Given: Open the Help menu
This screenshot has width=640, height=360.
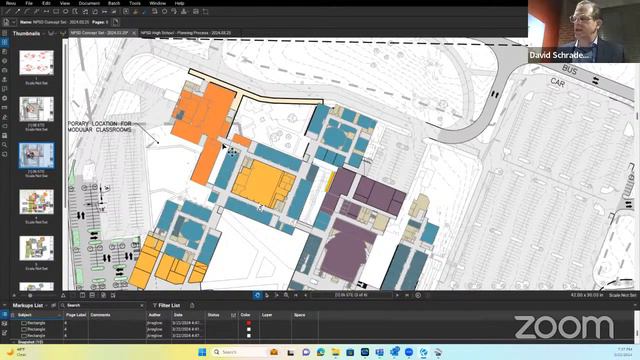Looking at the screenshot, I should pos(180,3).
